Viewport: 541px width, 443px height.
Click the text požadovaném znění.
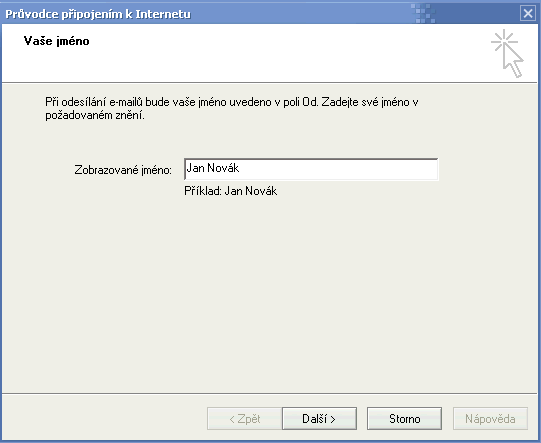(95, 115)
